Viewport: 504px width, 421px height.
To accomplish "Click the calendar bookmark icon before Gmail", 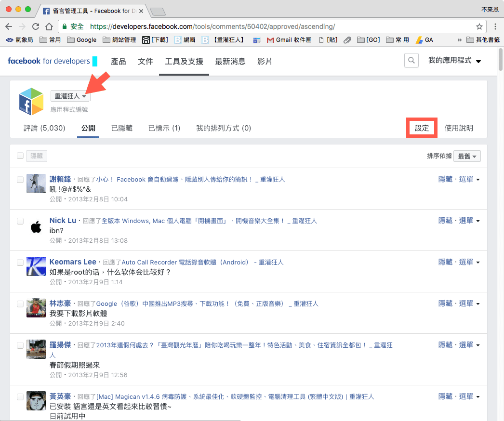I will point(256,40).
